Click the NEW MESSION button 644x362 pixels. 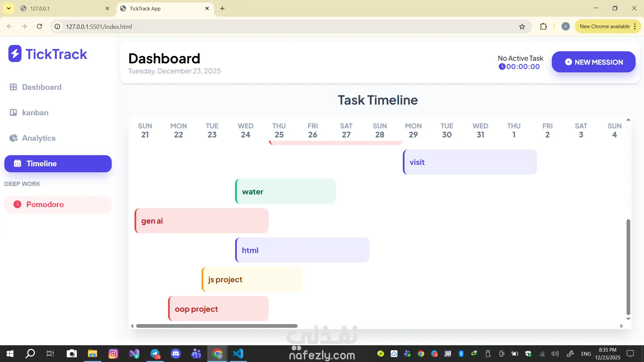(x=593, y=62)
